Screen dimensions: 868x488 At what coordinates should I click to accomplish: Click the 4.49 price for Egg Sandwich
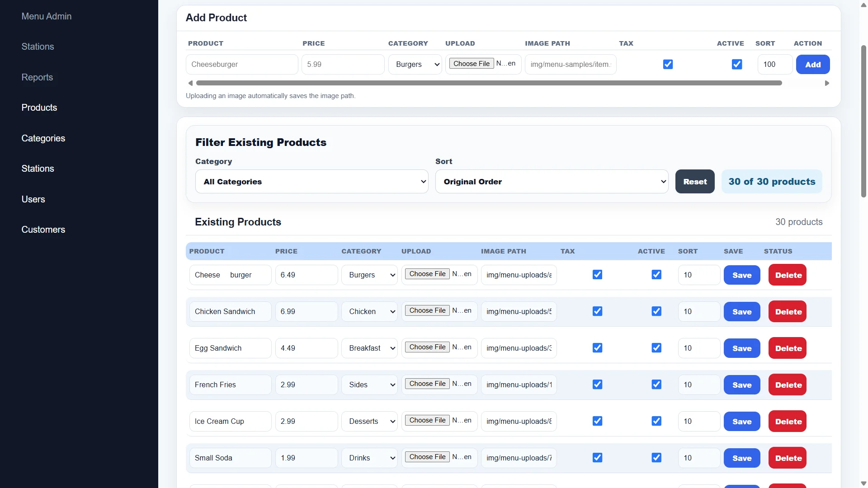(307, 348)
